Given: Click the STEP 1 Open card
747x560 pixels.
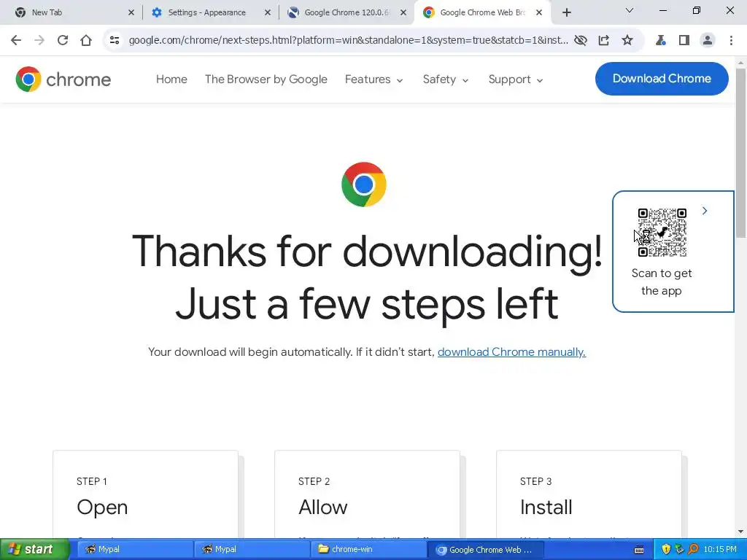Looking at the screenshot, I should point(145,494).
